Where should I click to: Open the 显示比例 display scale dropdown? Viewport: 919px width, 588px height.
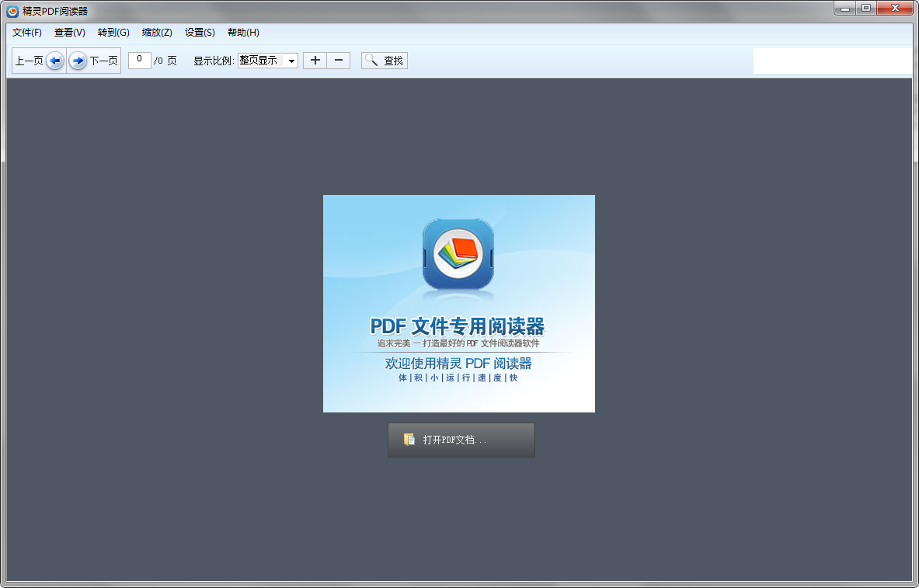pyautogui.click(x=292, y=60)
